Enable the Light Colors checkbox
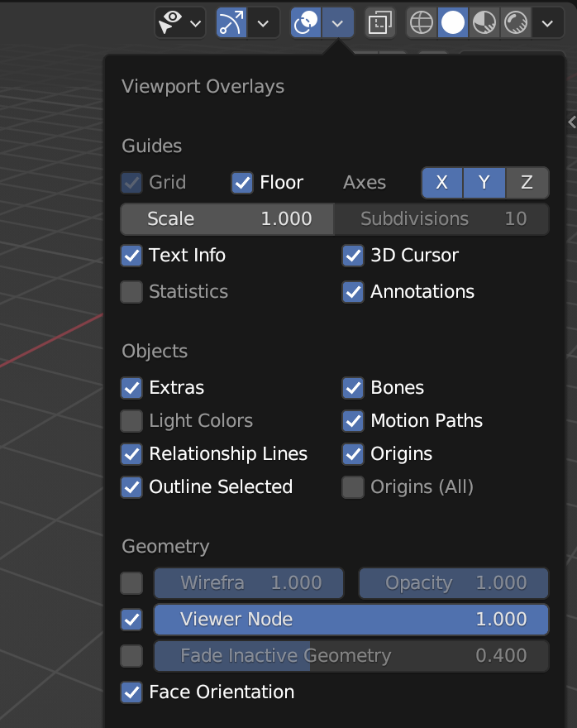 (131, 420)
